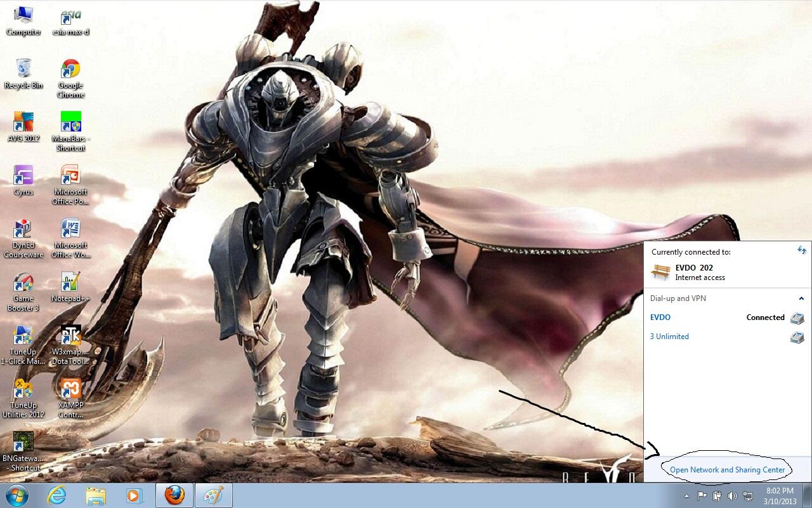This screenshot has width=812, height=508.
Task: Select the Microsoft Office PowerPoint shortcut
Action: coord(70,185)
